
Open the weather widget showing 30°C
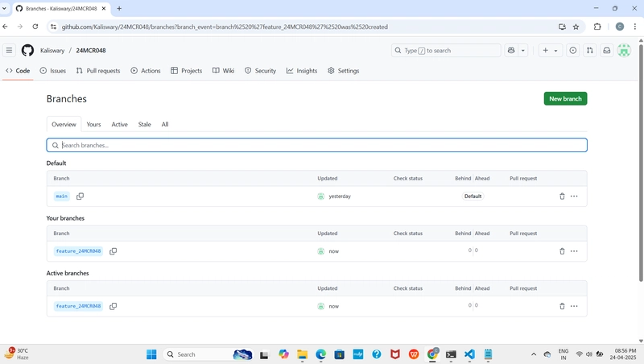[16, 354]
